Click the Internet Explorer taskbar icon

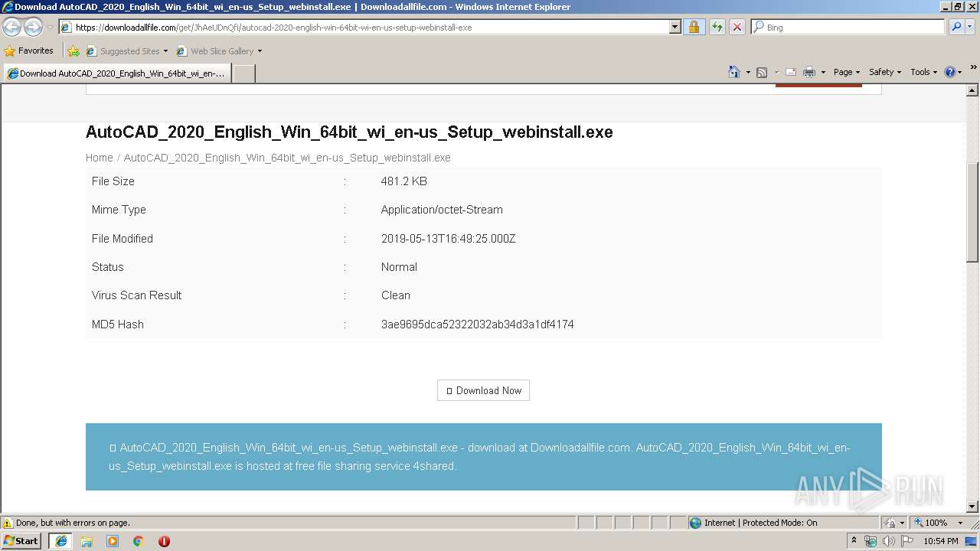[x=60, y=541]
